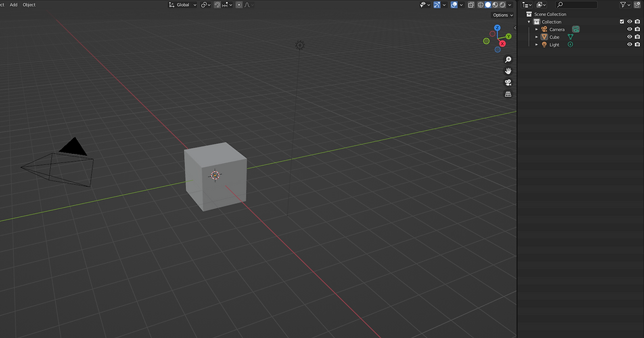Toggle the camera view icon
Screen dimensions: 644x338
(x=508, y=83)
